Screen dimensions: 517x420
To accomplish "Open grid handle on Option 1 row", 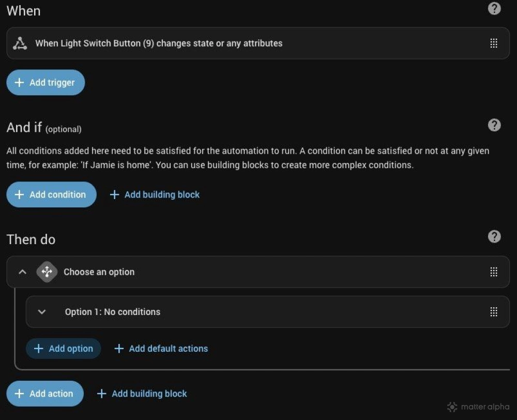I will (494, 312).
